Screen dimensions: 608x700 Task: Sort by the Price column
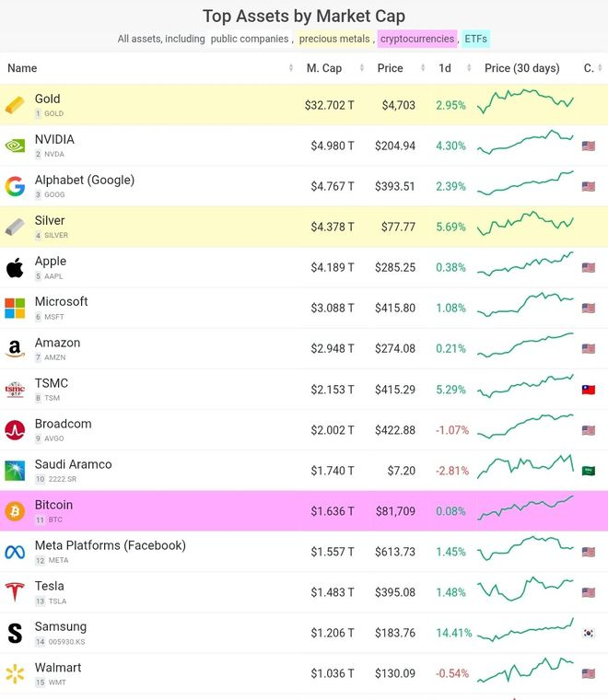coord(391,68)
